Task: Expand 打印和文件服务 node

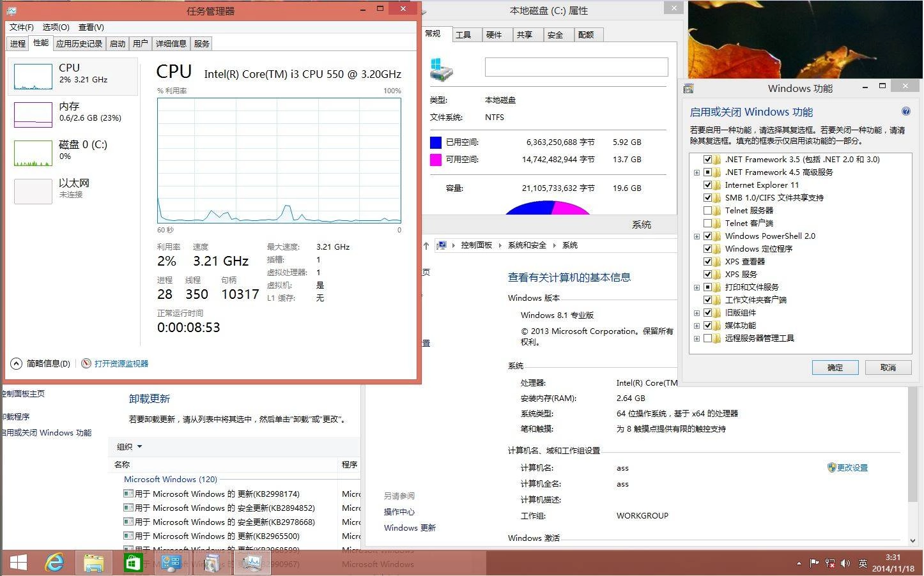Action: [697, 287]
